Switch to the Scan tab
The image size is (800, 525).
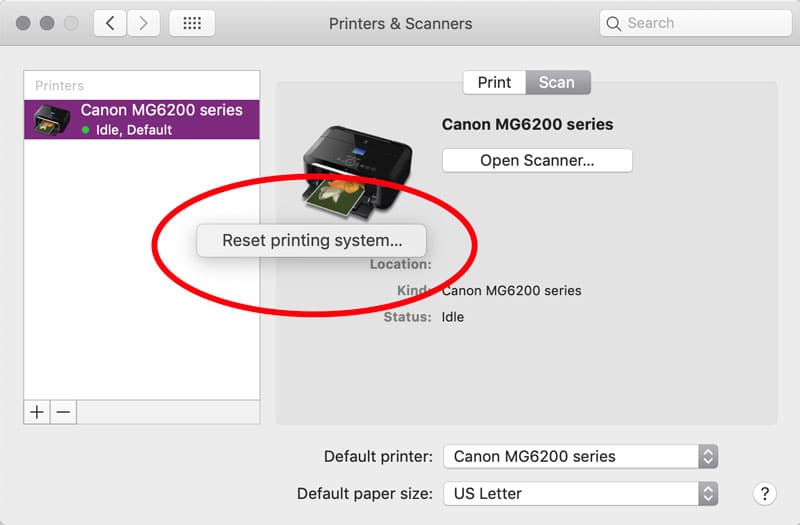point(557,82)
